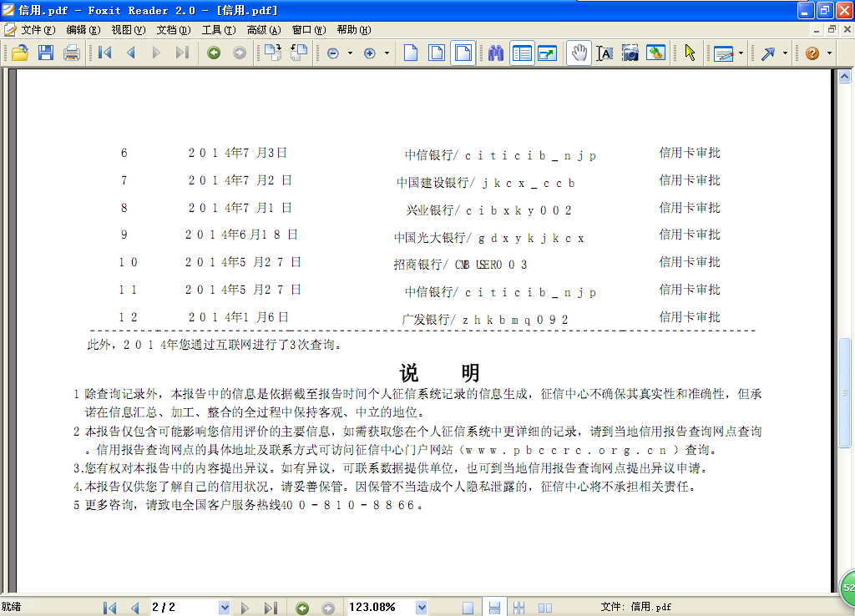This screenshot has width=855, height=616.
Task: Select the Hand tool
Action: [x=579, y=53]
